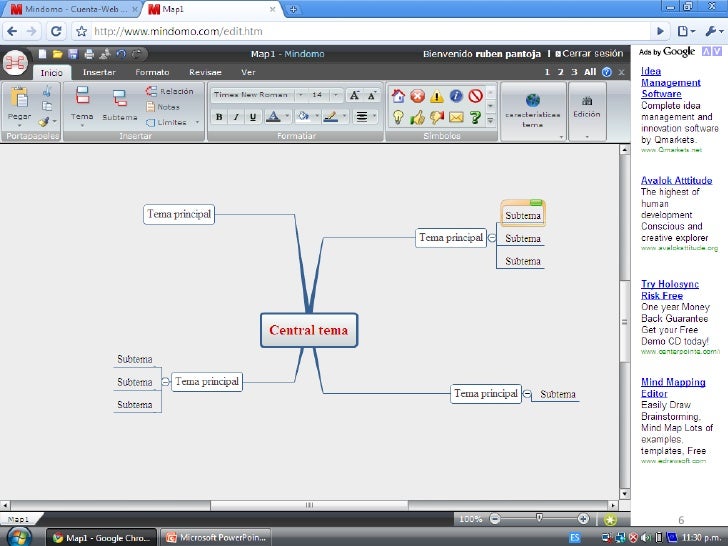Viewport: 728px width, 546px height.
Task: Insert the light bulb idea symbol
Action: pos(398,117)
